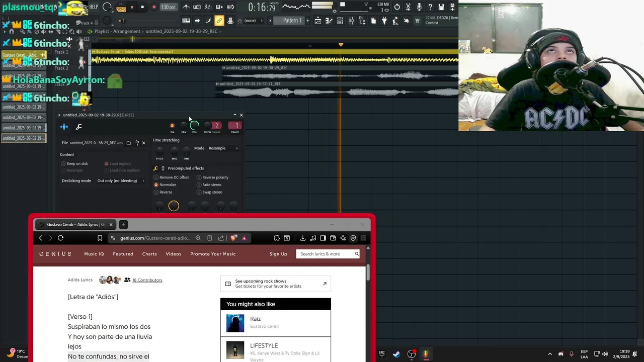Toggle the metronome icon
The width and height of the screenshot is (644, 362).
[186, 7]
